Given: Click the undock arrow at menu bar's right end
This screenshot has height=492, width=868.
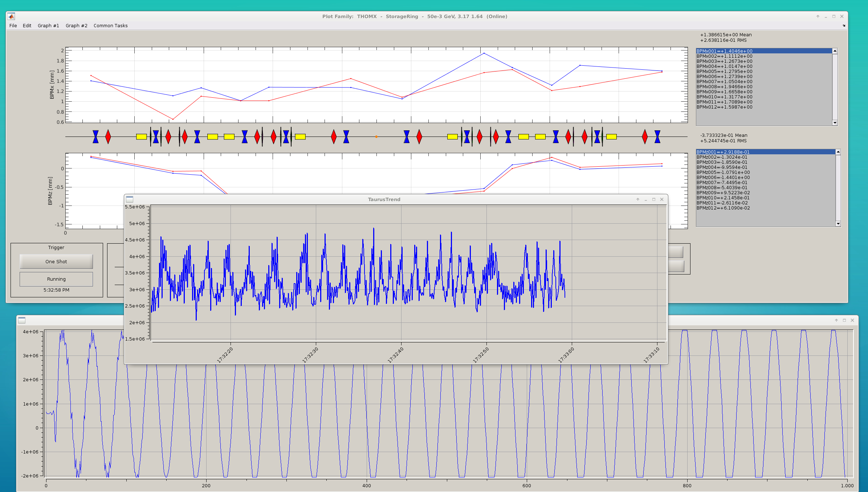Looking at the screenshot, I should [844, 26].
